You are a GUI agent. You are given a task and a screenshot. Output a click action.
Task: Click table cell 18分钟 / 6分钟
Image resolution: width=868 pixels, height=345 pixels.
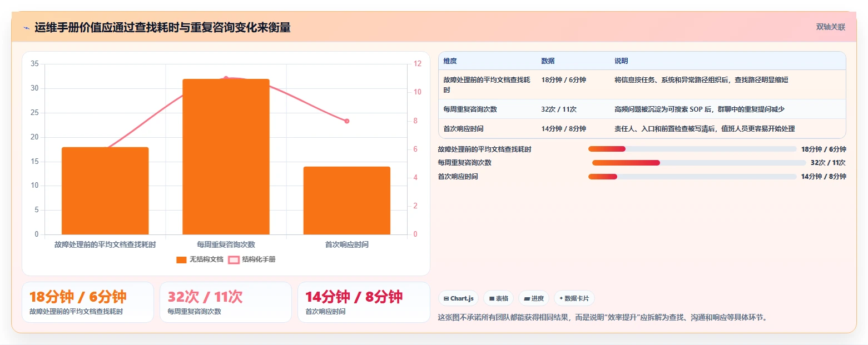click(563, 80)
